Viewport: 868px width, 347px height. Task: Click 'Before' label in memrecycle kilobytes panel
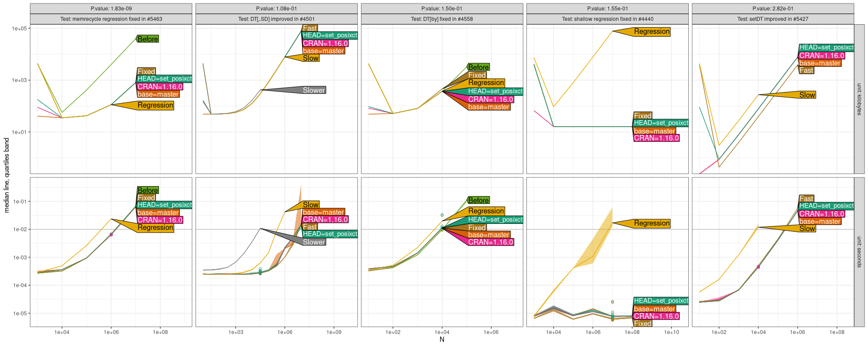[x=148, y=39]
